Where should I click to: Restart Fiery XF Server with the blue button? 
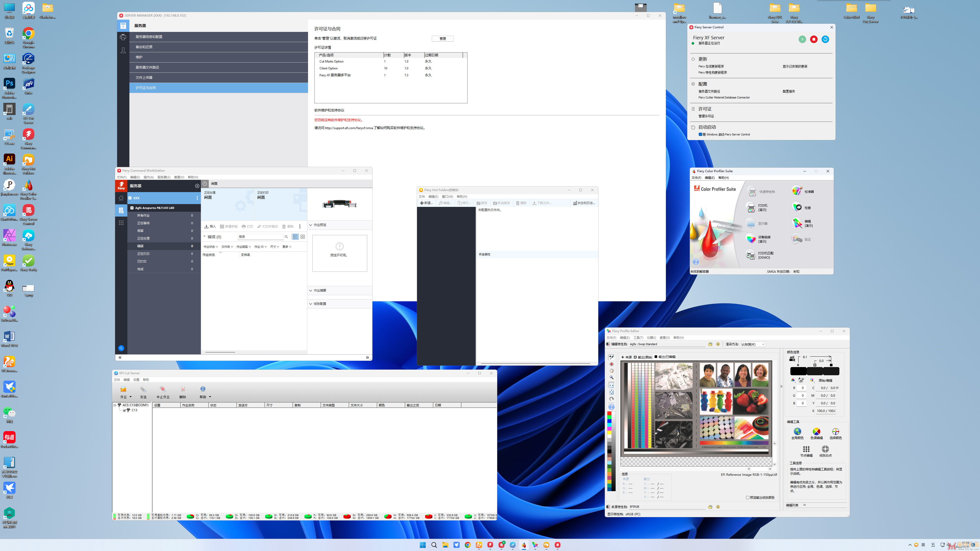825,39
